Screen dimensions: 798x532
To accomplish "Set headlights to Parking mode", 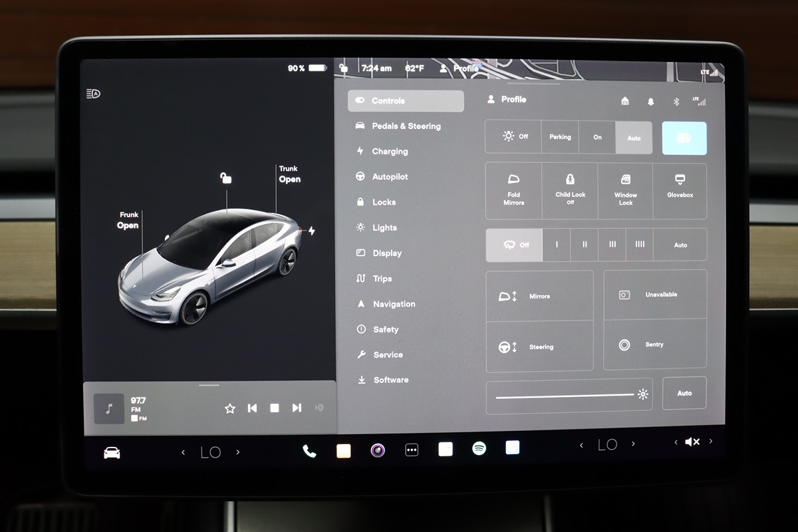I will click(560, 137).
